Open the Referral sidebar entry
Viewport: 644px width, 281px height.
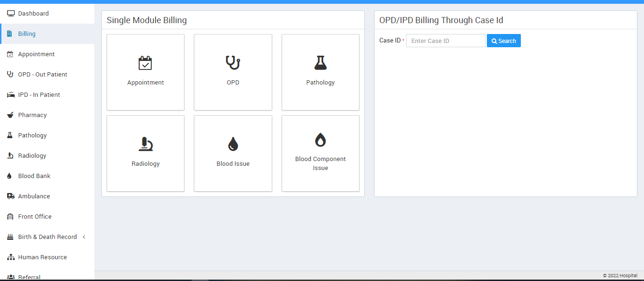(x=29, y=277)
